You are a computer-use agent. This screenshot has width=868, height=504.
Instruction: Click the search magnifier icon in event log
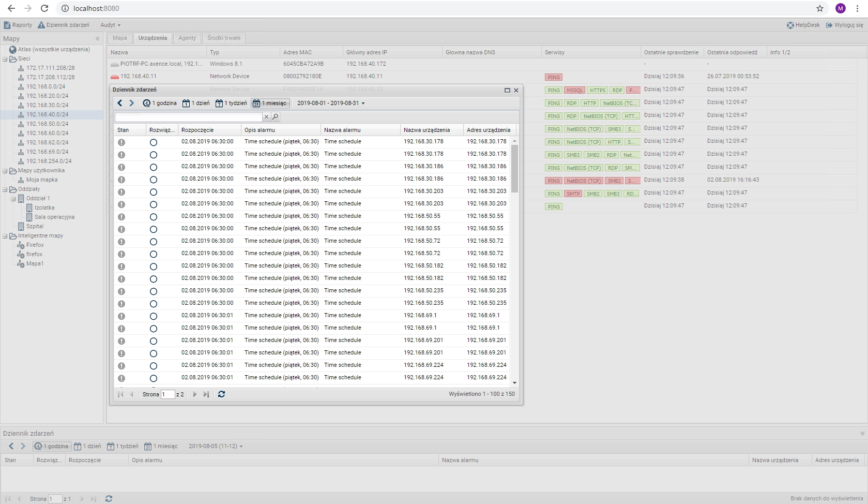276,117
